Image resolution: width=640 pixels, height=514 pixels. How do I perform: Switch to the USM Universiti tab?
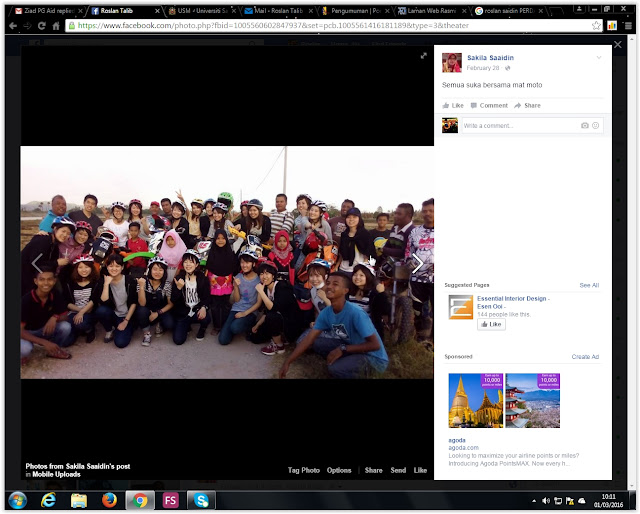coord(201,11)
